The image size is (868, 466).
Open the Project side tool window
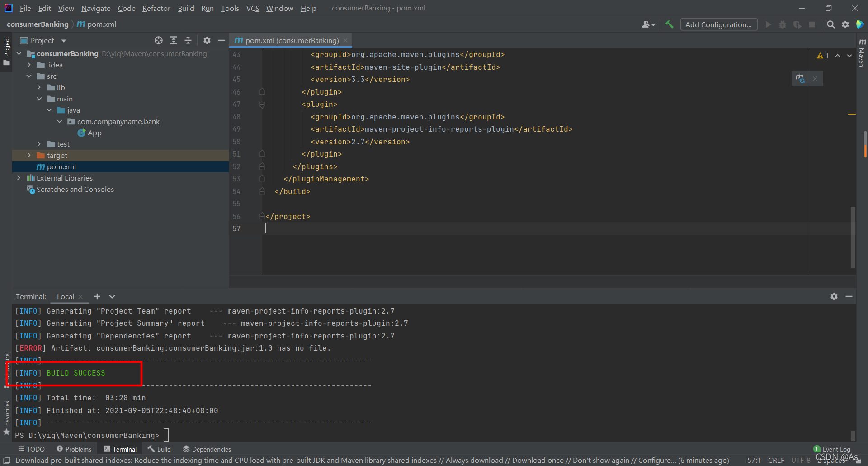6,51
